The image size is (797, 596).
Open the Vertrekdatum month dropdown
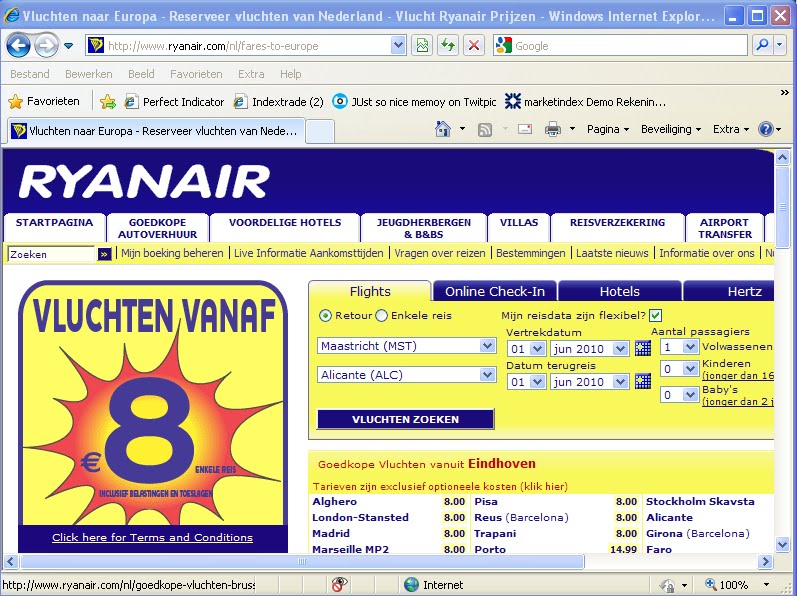[x=590, y=349]
